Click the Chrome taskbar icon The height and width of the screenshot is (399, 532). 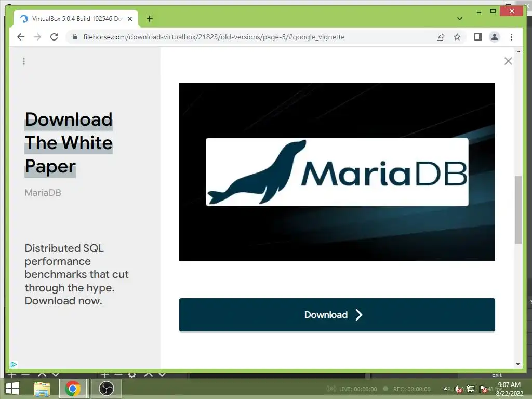click(73, 389)
